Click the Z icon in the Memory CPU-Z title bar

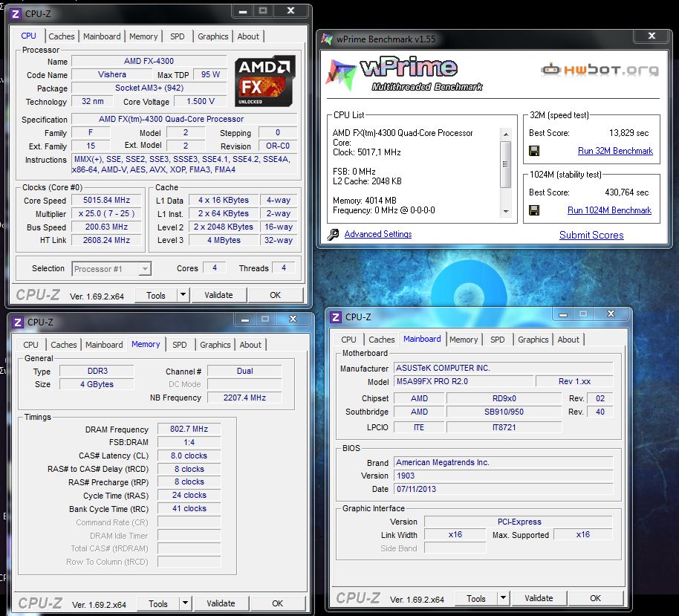[18, 322]
